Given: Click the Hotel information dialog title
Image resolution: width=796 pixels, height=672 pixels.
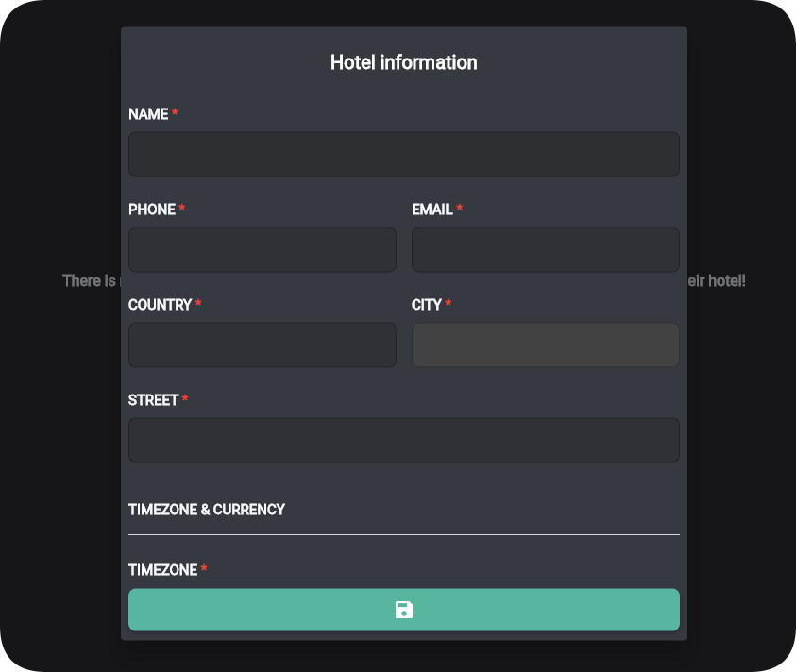Looking at the screenshot, I should pyautogui.click(x=404, y=62).
